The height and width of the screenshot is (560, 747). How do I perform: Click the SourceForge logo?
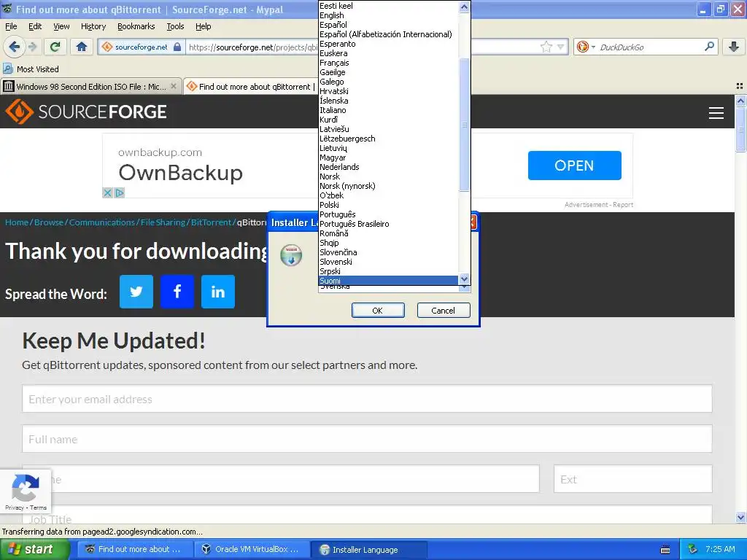pyautogui.click(x=86, y=112)
